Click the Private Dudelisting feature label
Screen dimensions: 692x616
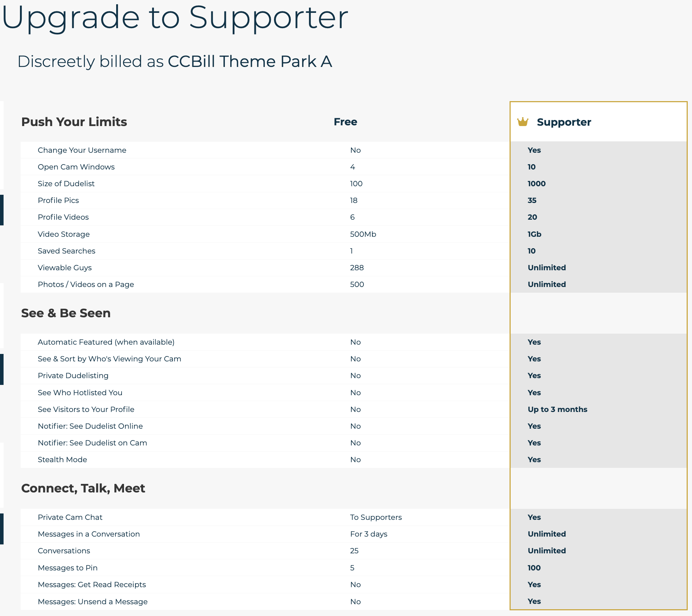(73, 376)
